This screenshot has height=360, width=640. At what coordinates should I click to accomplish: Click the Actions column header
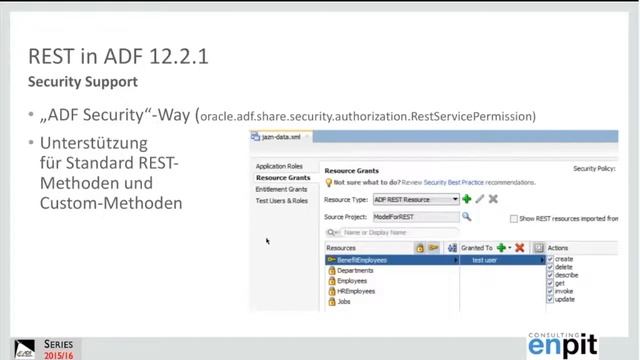pos(558,248)
